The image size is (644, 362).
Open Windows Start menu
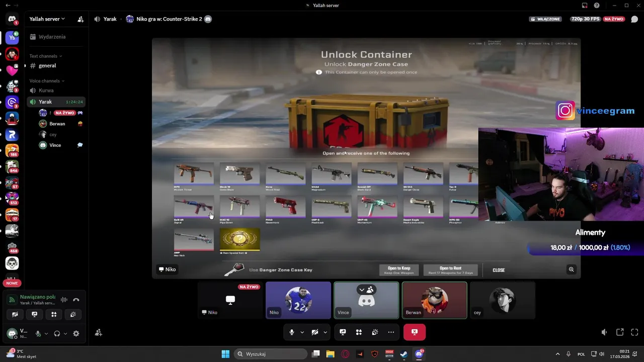coord(225,354)
